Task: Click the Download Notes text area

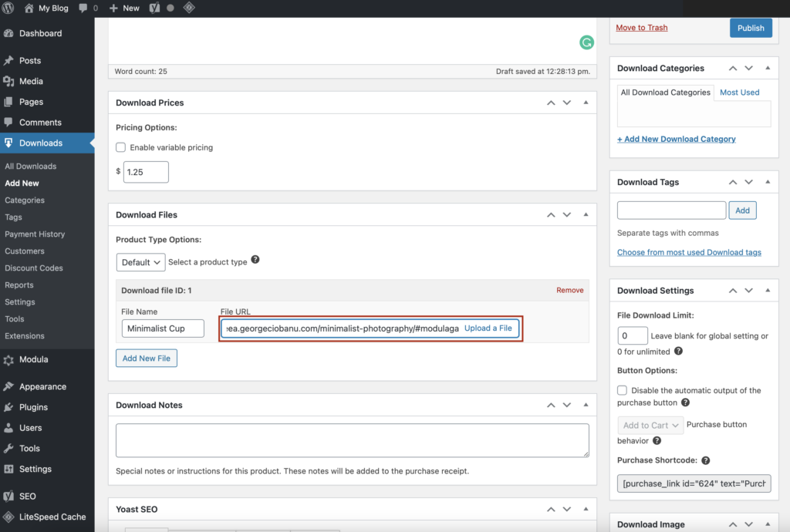Action: click(352, 440)
